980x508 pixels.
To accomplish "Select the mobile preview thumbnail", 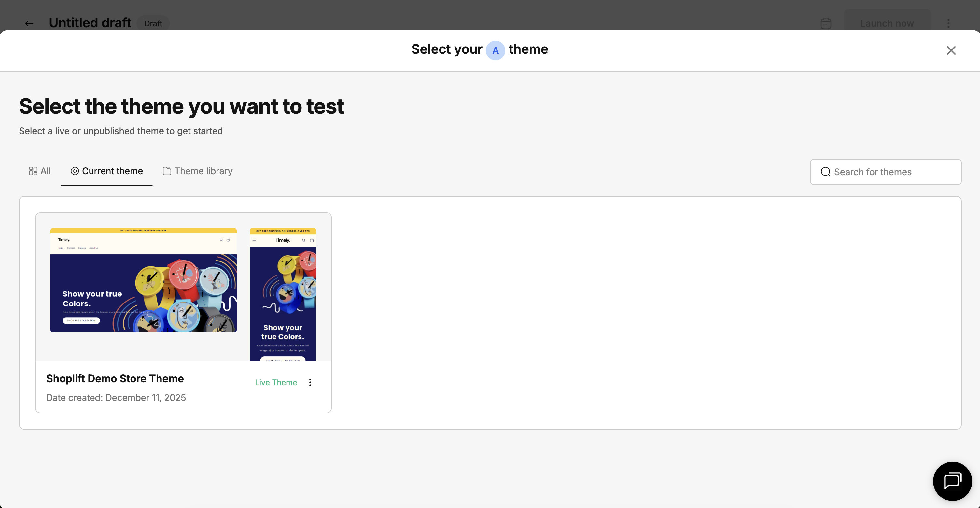I will 283,294.
